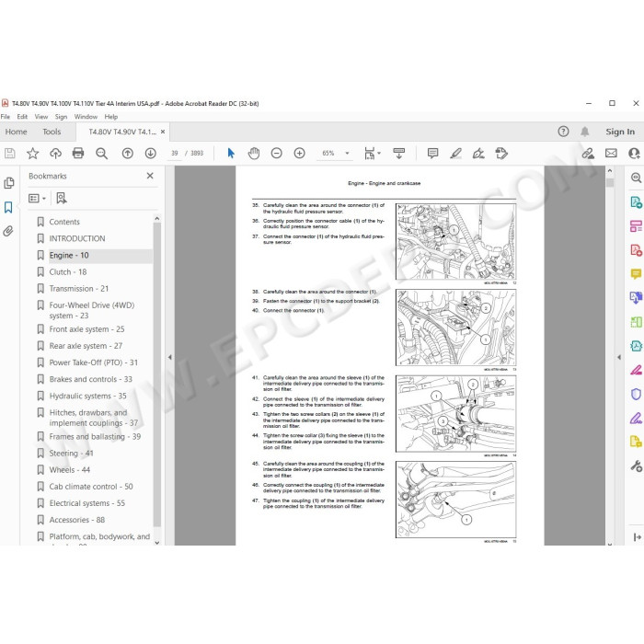Screen dimensions: 644x644
Task: Open the Edit menu
Action: 22,117
